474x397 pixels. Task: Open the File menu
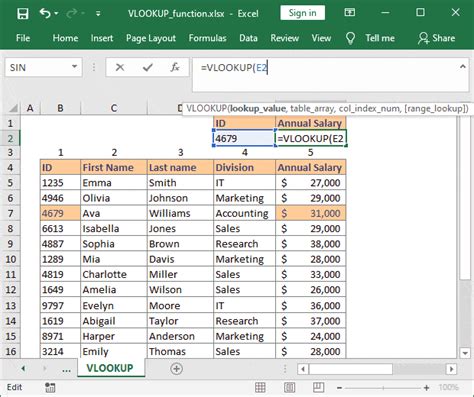pyautogui.click(x=23, y=38)
